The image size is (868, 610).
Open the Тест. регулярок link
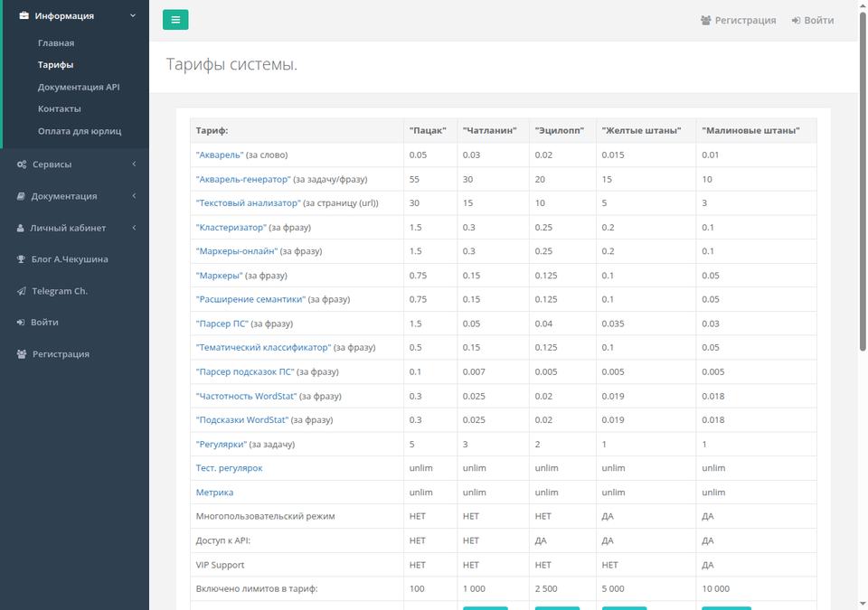pos(229,468)
